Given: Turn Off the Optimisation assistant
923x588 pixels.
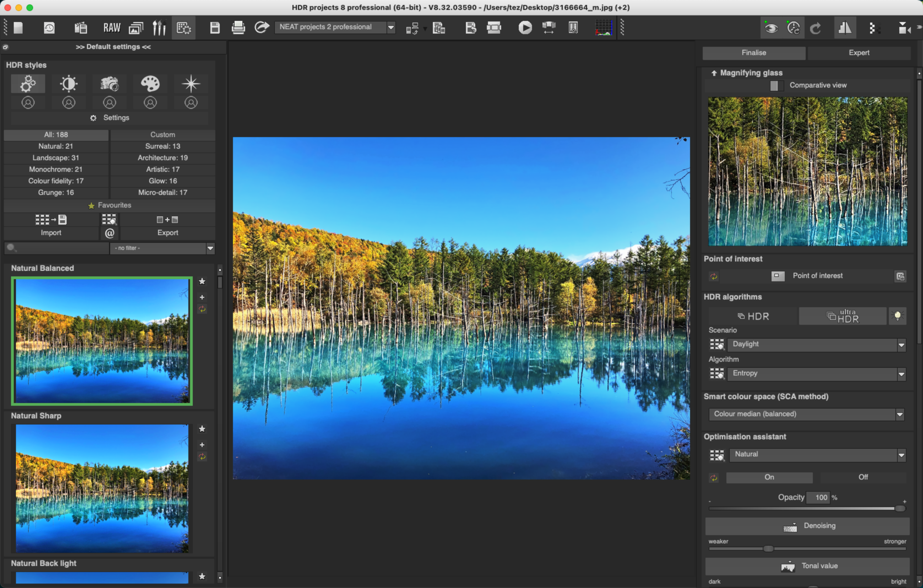Looking at the screenshot, I should pos(863,477).
